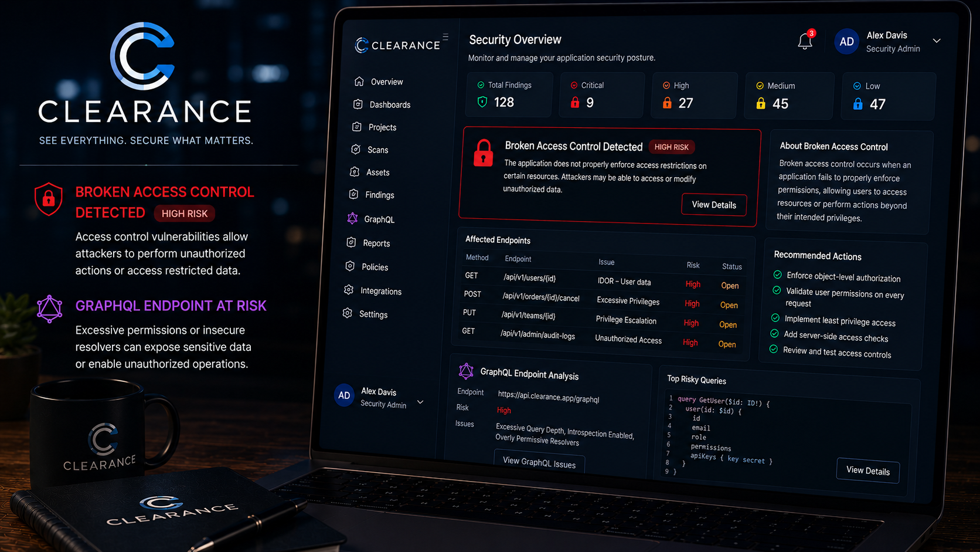The width and height of the screenshot is (980, 552).
Task: Open the AD avatar in top header
Action: coord(846,42)
